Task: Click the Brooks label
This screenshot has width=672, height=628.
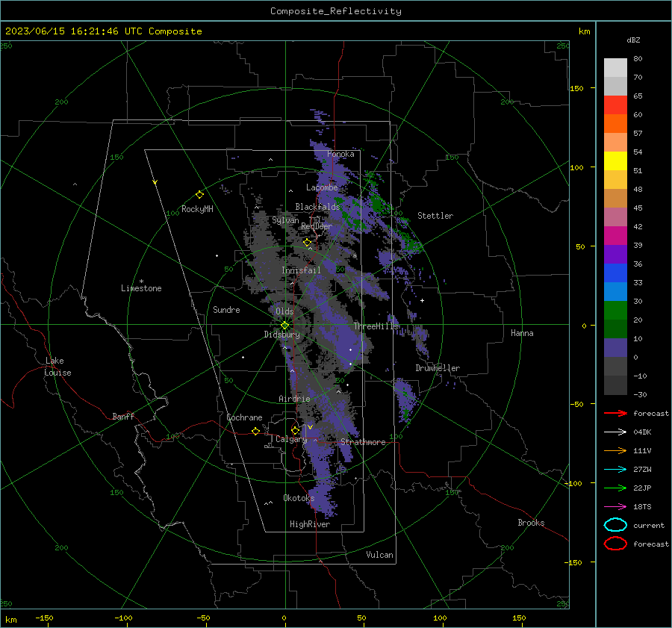Action: 531,523
